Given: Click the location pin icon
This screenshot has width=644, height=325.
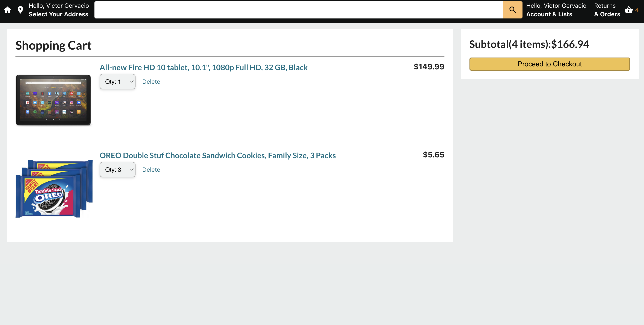Looking at the screenshot, I should coord(20,10).
